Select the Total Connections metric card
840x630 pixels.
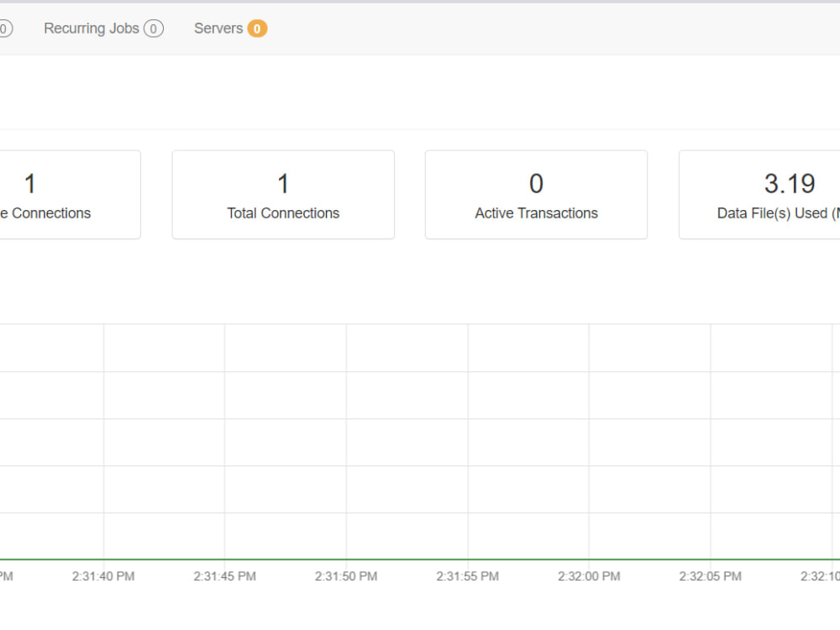click(283, 194)
